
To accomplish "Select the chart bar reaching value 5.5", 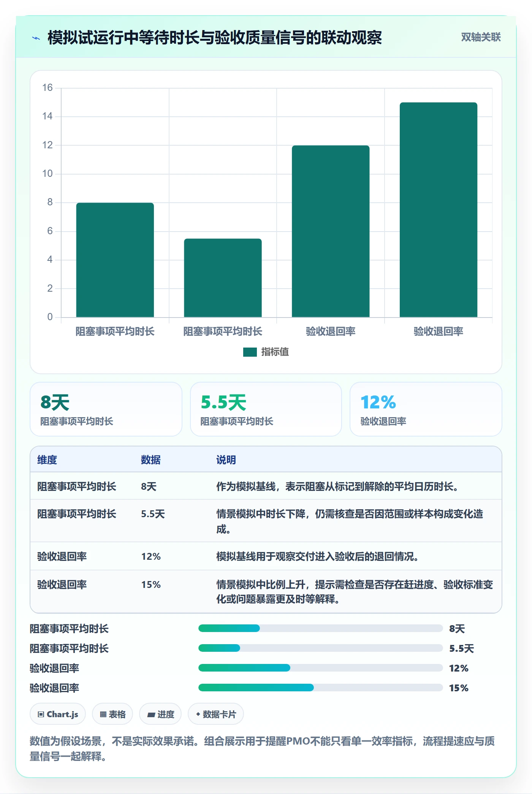I will point(223,278).
